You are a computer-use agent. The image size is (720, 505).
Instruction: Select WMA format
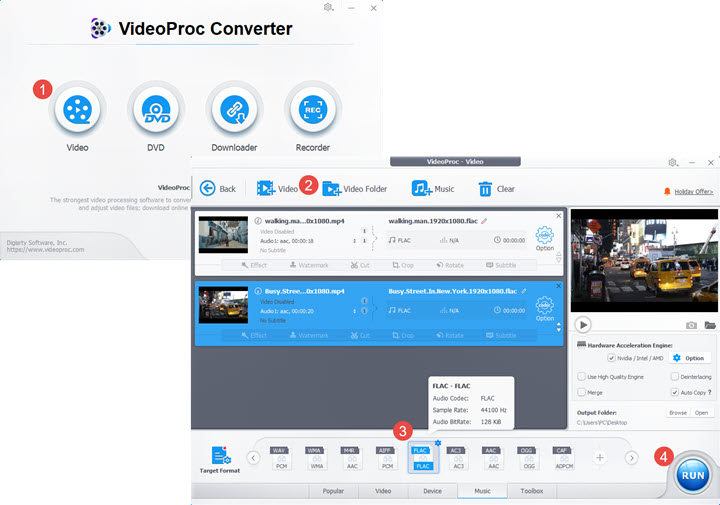click(316, 458)
